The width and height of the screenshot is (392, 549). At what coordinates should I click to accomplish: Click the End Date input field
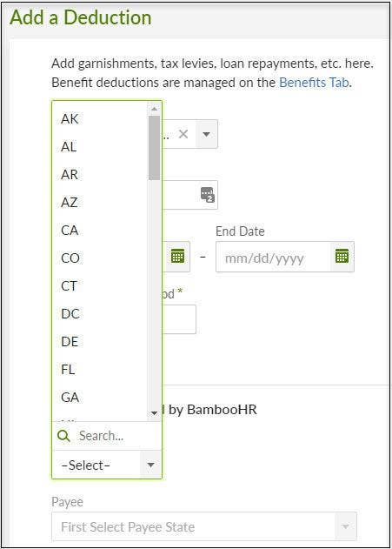[x=274, y=257]
